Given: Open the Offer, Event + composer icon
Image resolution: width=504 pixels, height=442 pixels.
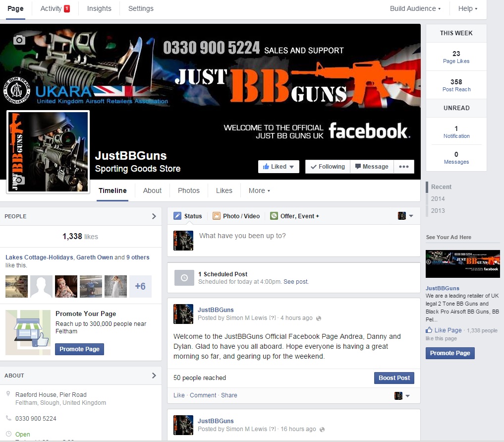Looking at the screenshot, I should pos(274,216).
